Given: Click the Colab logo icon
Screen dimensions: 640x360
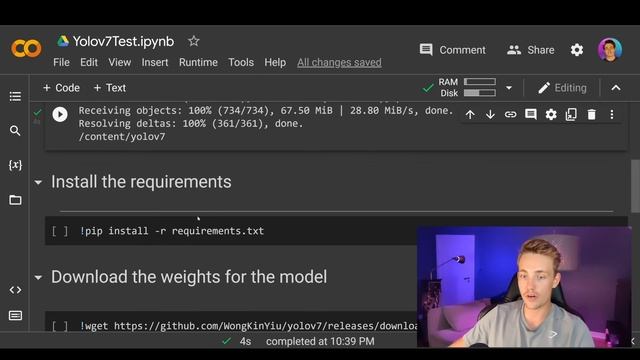Looking at the screenshot, I should click(26, 49).
